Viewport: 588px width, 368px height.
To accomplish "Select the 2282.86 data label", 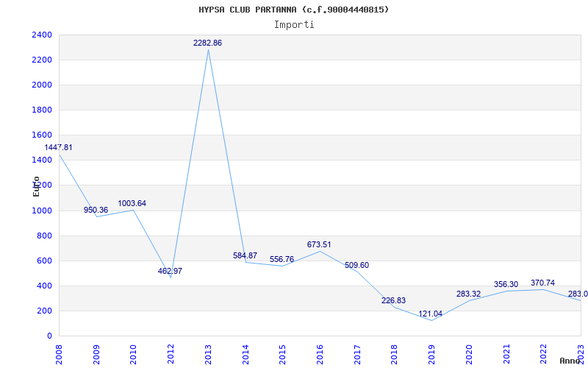I will [207, 43].
